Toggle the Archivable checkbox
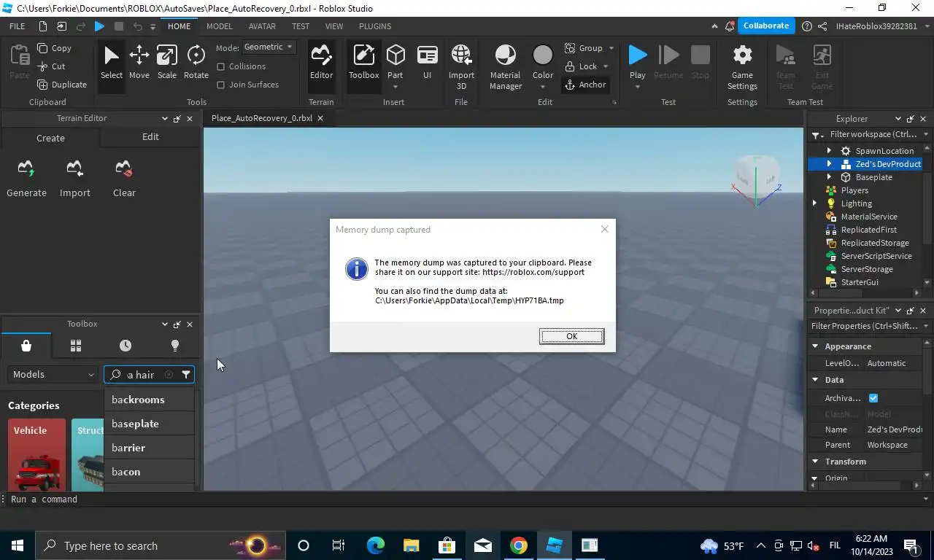 pyautogui.click(x=873, y=398)
